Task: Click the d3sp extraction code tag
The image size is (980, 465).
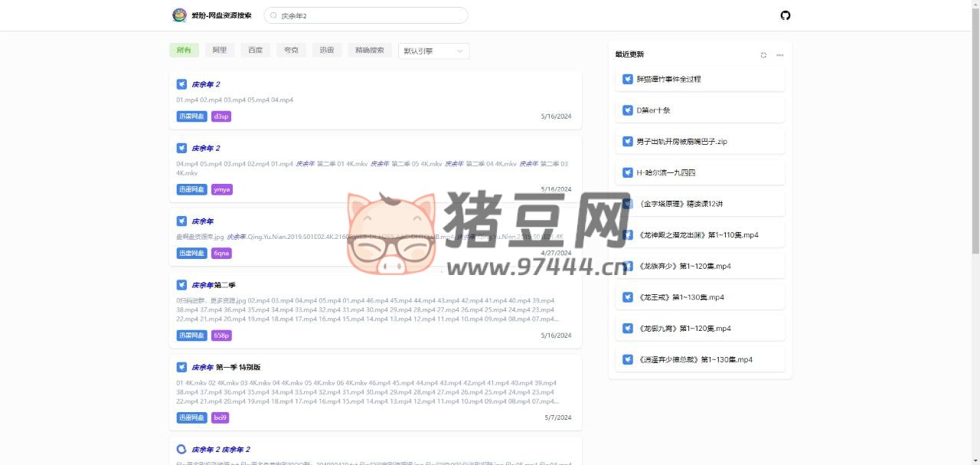Action: pyautogui.click(x=221, y=116)
